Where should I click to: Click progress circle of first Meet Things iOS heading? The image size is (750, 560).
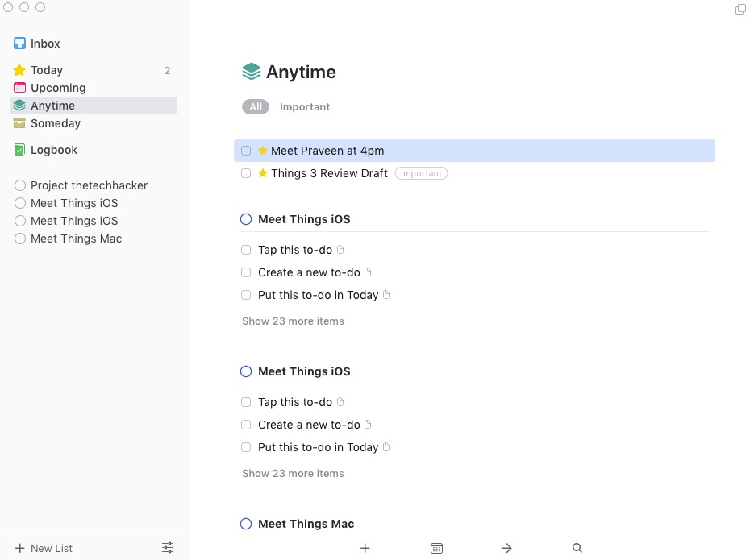pyautogui.click(x=246, y=219)
